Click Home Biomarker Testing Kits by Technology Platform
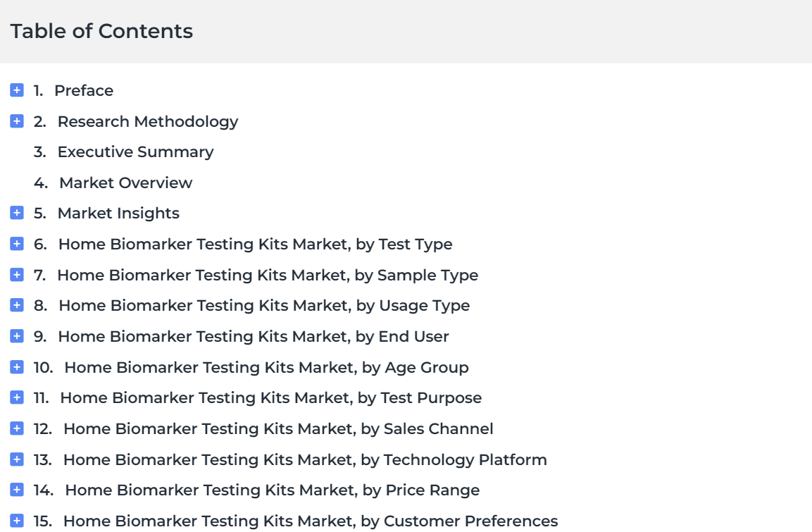Image resolution: width=812 pixels, height=532 pixels. [x=305, y=460]
